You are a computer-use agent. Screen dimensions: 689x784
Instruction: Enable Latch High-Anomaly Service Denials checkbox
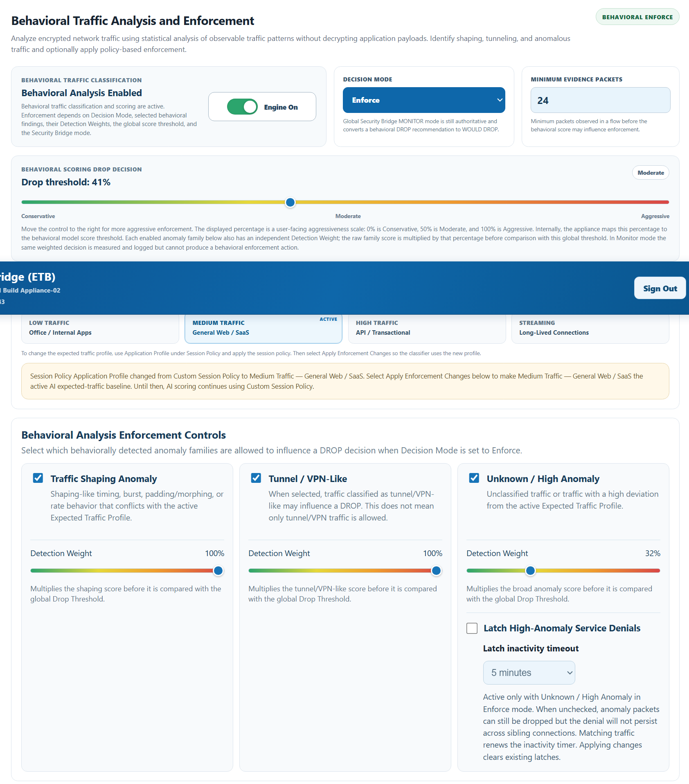(472, 628)
